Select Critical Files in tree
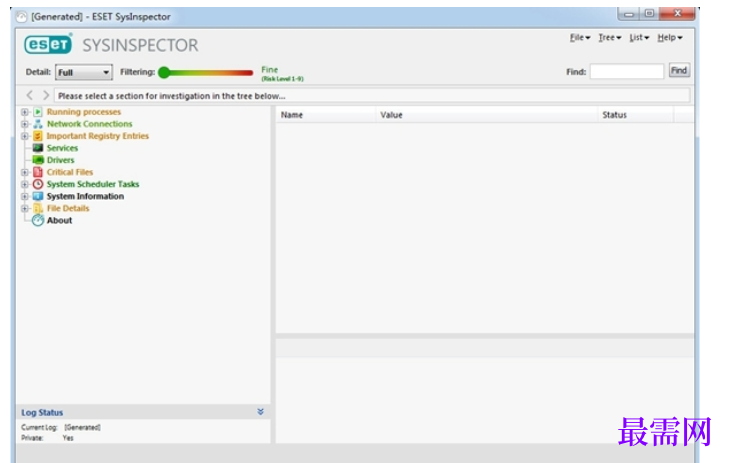Viewport: 730px width, 463px height. pos(70,172)
